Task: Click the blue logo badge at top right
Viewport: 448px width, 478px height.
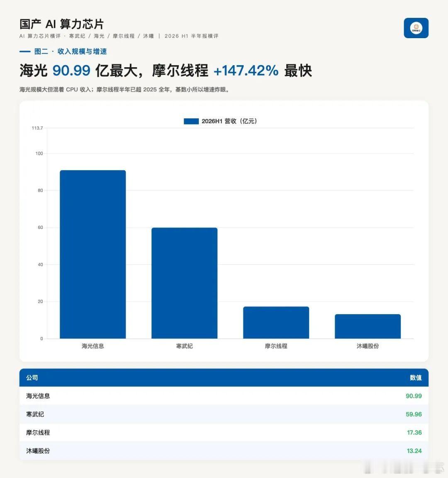Action: [x=416, y=28]
